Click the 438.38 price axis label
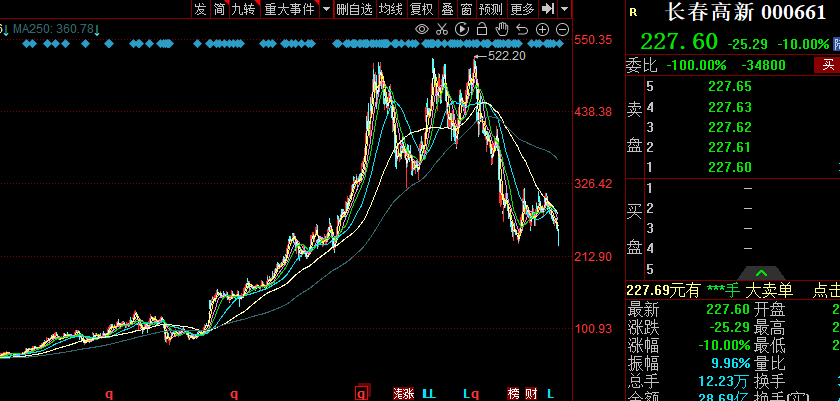The image size is (840, 401). pyautogui.click(x=592, y=112)
